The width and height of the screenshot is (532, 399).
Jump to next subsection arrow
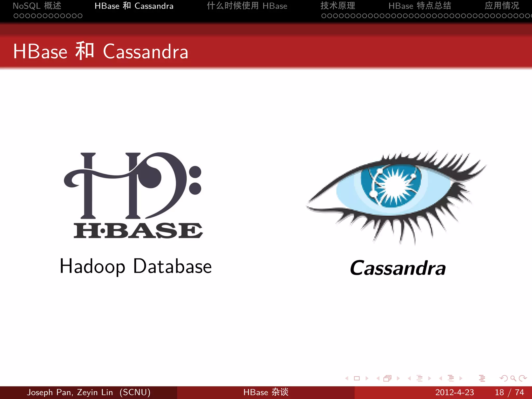tap(429, 378)
